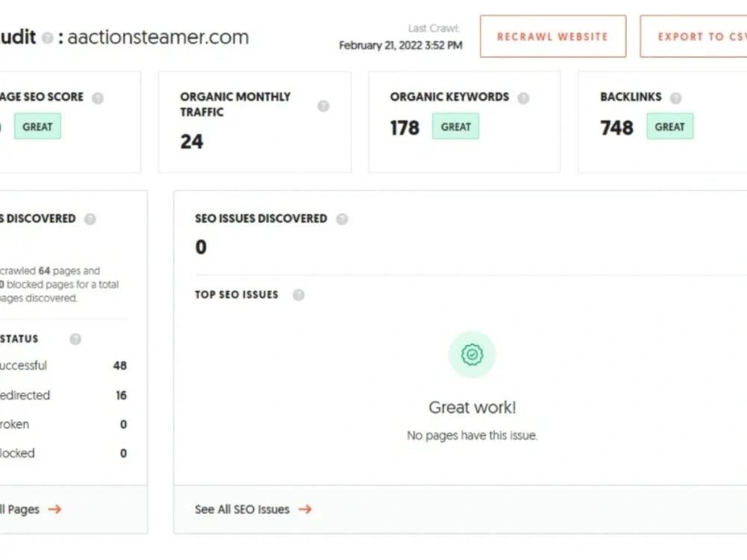Select the monthly traffic value 24
747x560 pixels.
[x=191, y=141]
